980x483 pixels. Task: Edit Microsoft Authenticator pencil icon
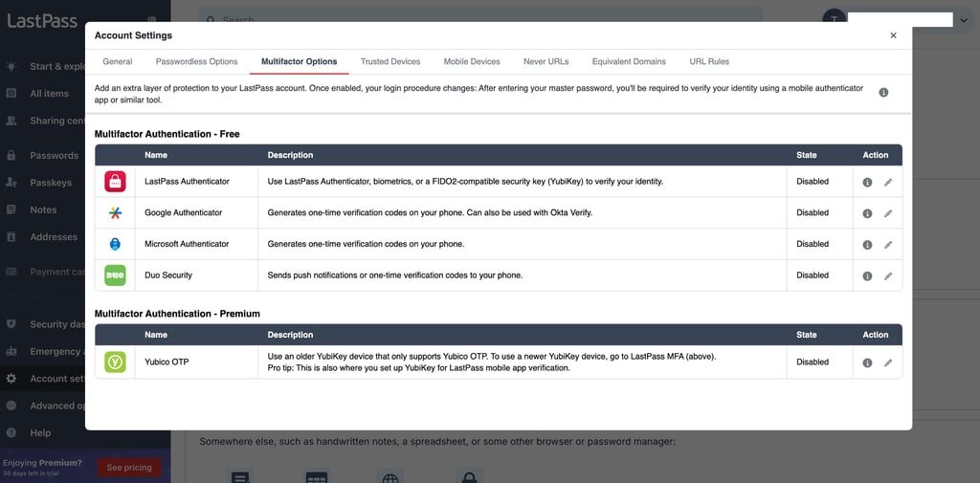tap(888, 245)
